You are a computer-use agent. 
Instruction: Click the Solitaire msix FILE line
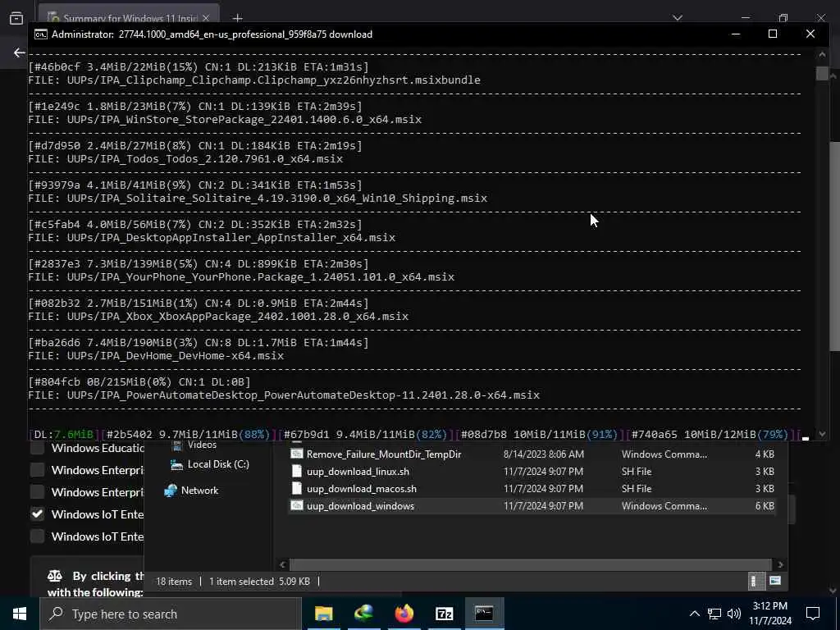258,199
